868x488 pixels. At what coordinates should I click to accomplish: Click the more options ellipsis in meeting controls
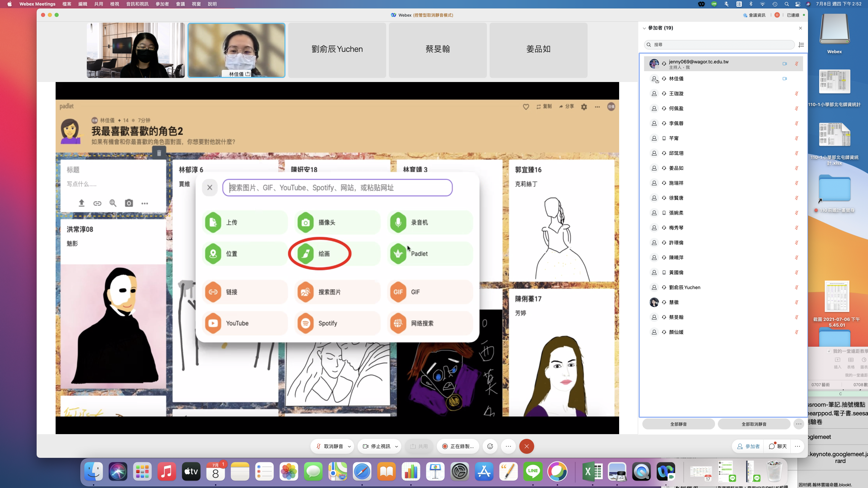click(508, 446)
